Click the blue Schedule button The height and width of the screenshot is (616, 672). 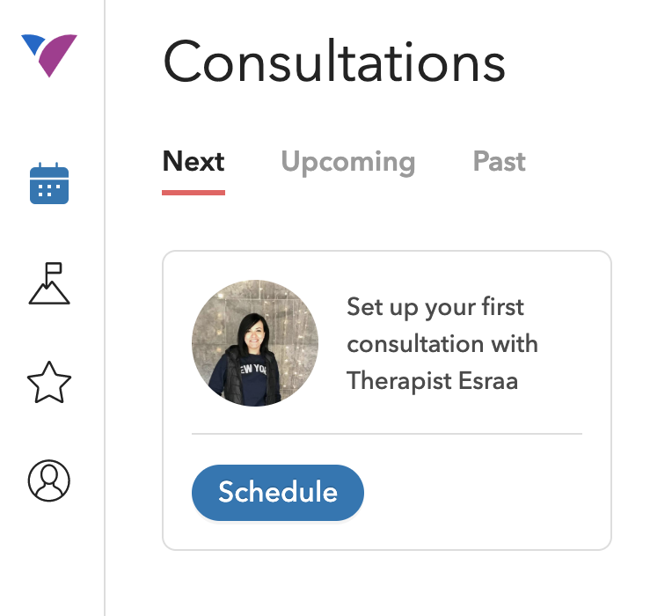278,493
